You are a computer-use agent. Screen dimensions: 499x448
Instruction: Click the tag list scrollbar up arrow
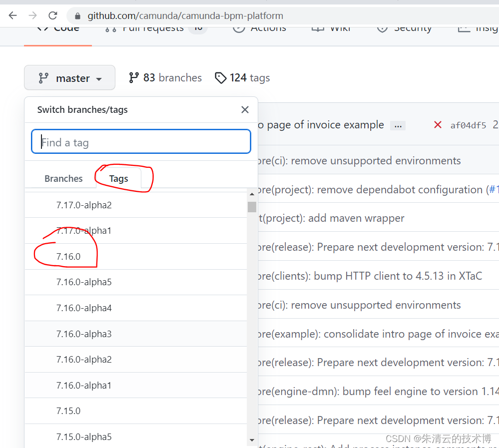point(252,194)
